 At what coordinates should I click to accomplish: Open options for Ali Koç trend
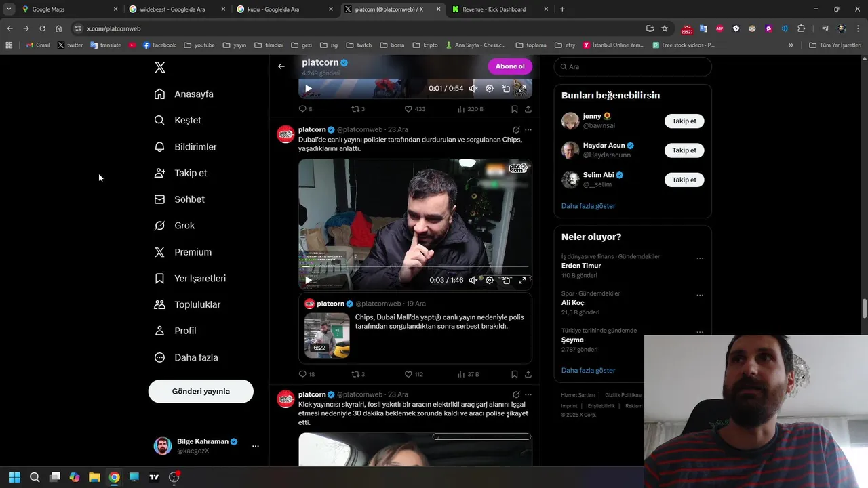coord(700,296)
